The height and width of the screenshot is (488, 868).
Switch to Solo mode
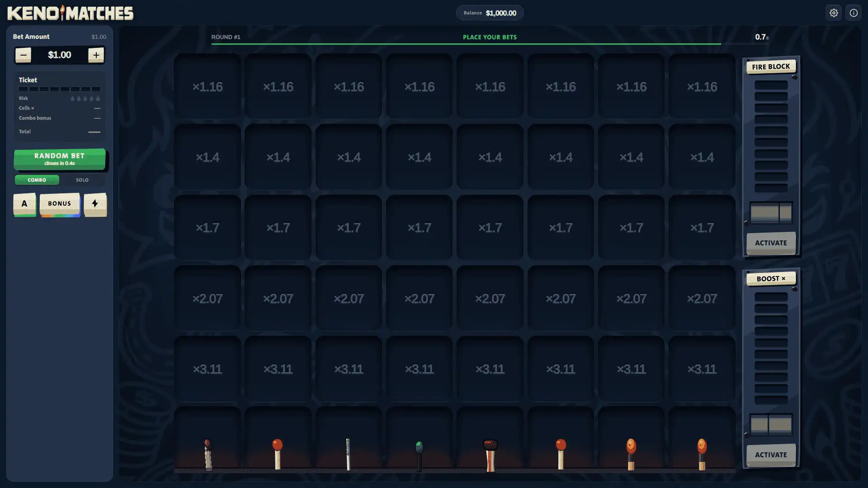tap(82, 180)
